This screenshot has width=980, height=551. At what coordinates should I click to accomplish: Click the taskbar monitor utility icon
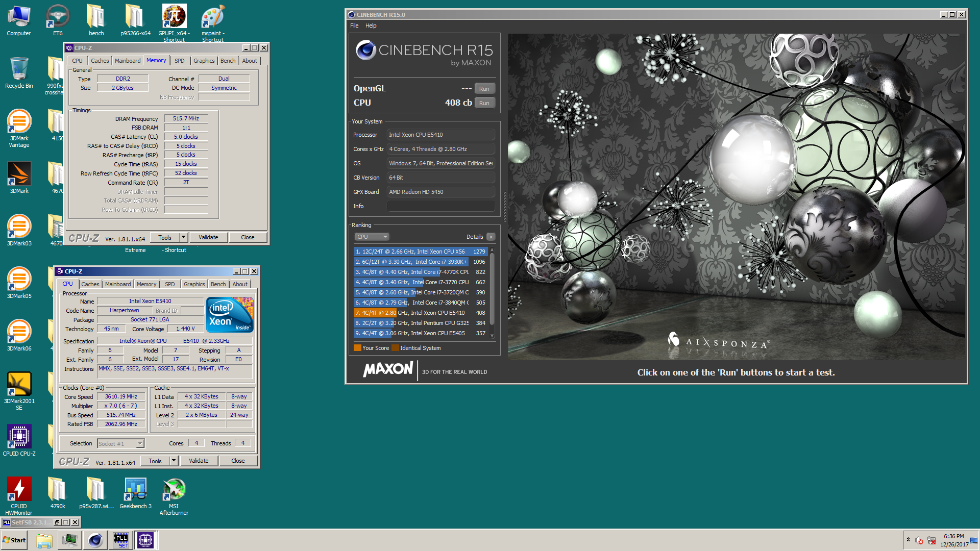[69, 540]
